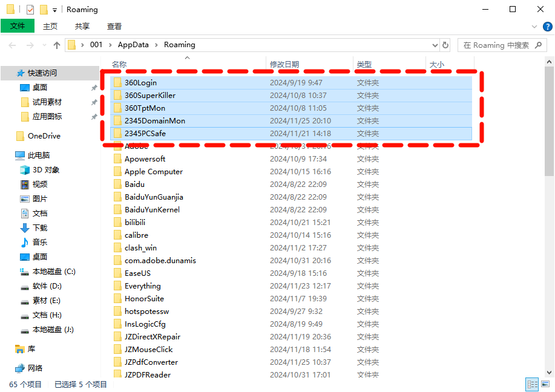555x392 pixels.
Task: Go up one folder level
Action: coord(57,45)
